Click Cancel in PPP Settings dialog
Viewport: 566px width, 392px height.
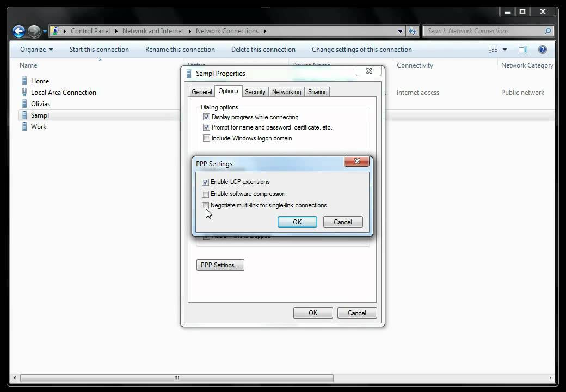[342, 222]
